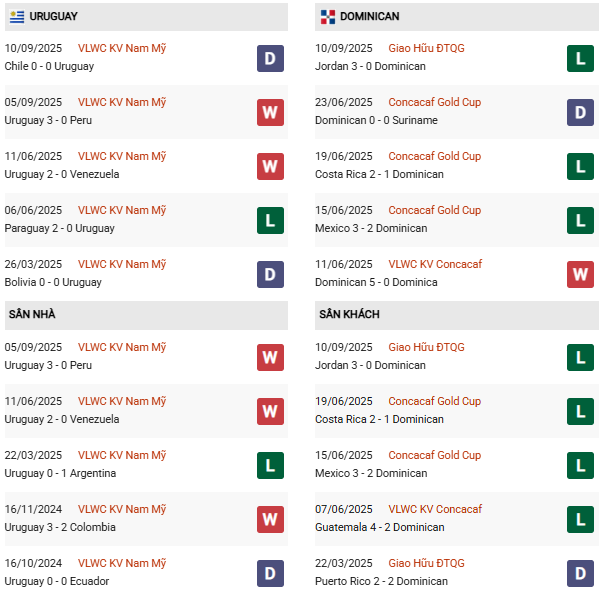Click the Dominican flag icon

(328, 17)
